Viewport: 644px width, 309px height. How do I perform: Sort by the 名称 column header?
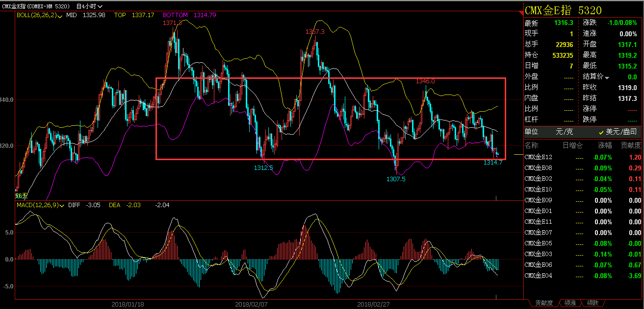[x=531, y=145]
